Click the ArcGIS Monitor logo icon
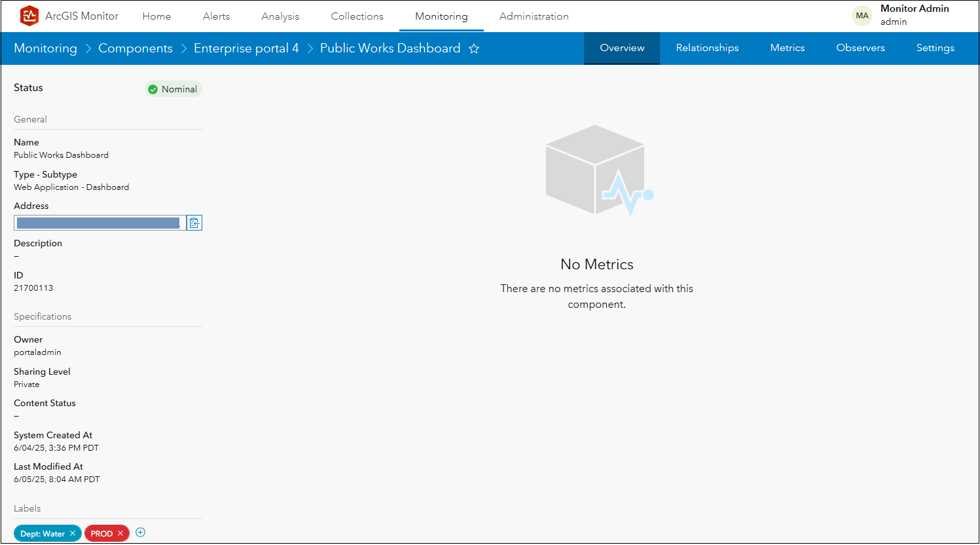This screenshot has height=545, width=980. [29, 16]
